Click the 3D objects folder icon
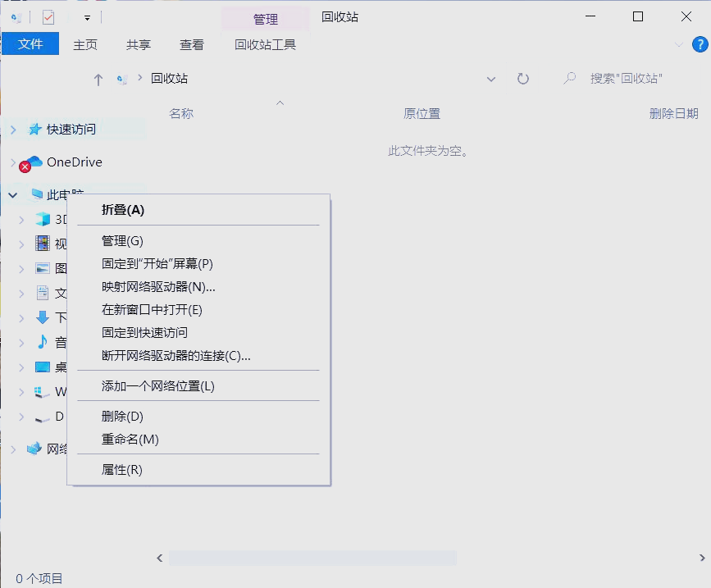 pyautogui.click(x=43, y=219)
